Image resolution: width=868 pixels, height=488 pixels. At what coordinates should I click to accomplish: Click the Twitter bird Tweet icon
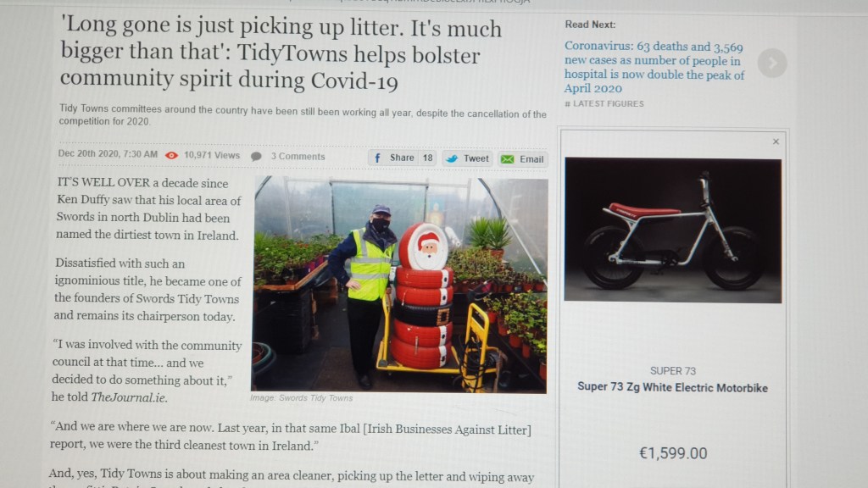[452, 158]
